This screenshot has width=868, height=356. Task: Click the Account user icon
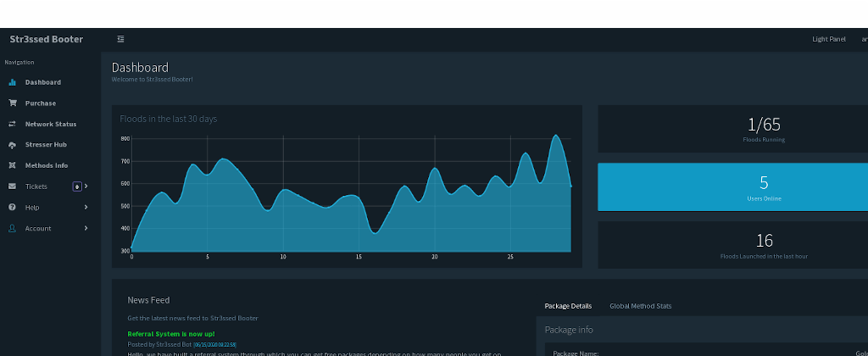12,228
